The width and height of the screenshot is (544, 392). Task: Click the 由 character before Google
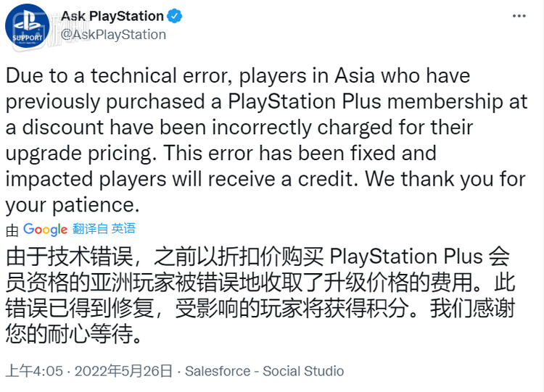point(12,230)
